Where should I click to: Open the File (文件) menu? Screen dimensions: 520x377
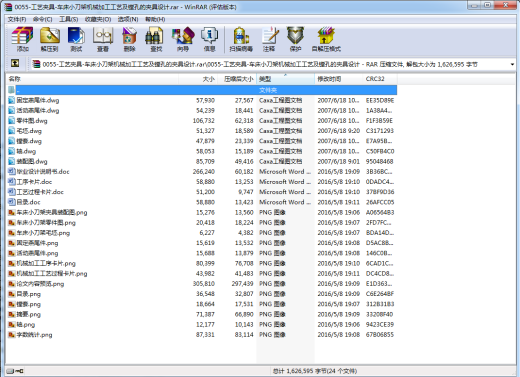click(17, 19)
